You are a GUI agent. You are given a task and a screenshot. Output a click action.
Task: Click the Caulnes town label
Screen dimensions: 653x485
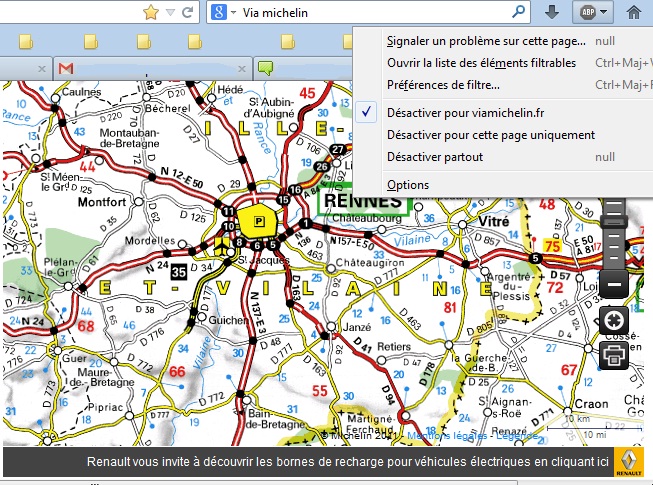pyautogui.click(x=81, y=92)
